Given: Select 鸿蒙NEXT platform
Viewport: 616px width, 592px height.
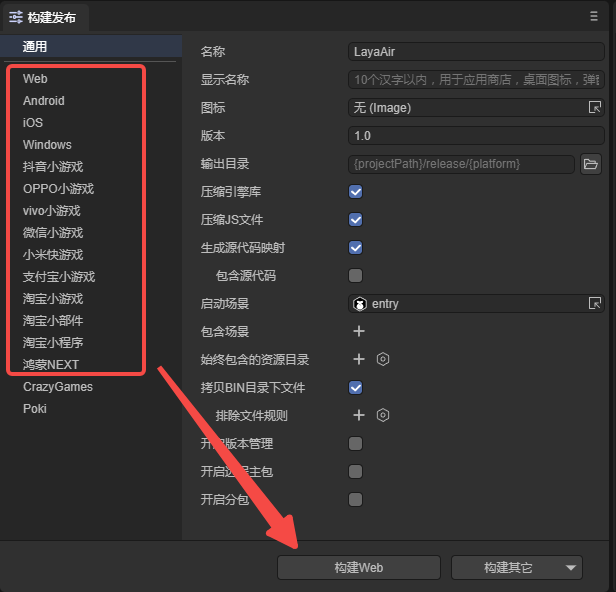Looking at the screenshot, I should point(51,365).
